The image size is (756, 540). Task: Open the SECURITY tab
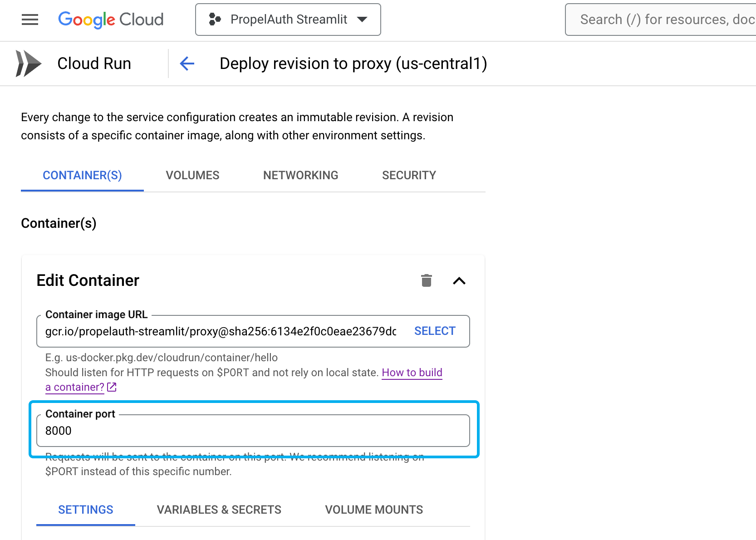(x=409, y=176)
